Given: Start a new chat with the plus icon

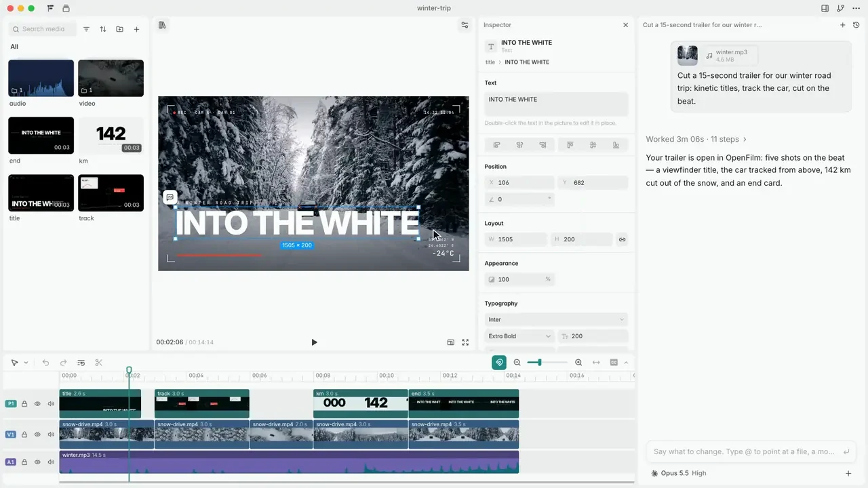Looking at the screenshot, I should [843, 25].
